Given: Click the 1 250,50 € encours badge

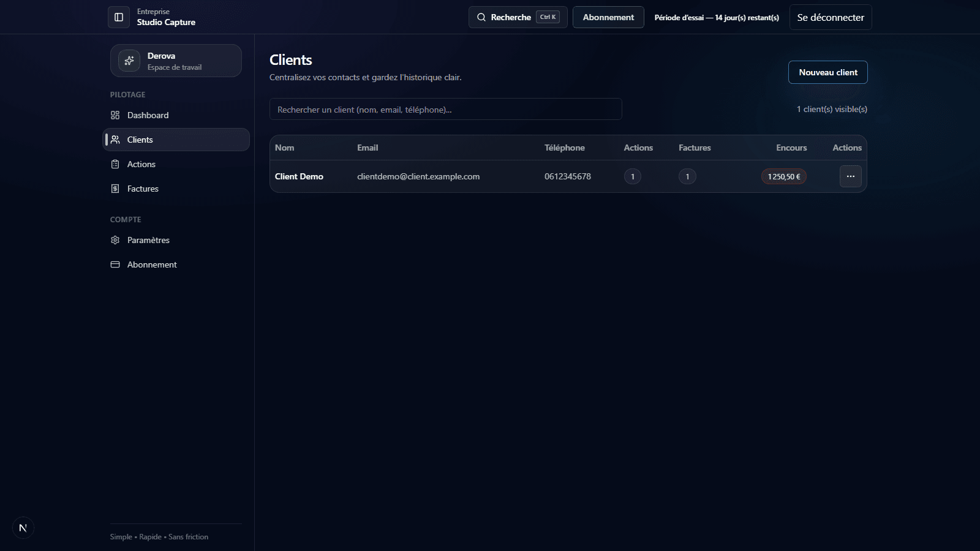Looking at the screenshot, I should click(784, 176).
